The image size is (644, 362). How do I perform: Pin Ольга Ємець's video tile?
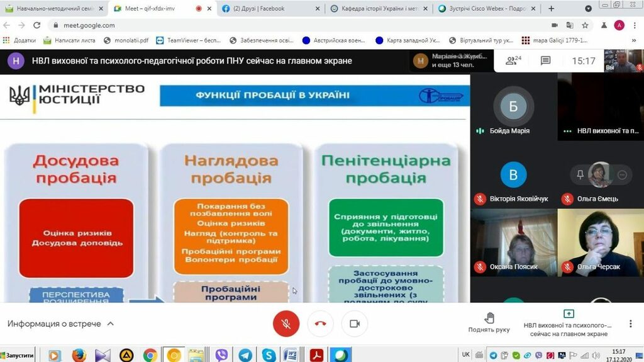[580, 174]
